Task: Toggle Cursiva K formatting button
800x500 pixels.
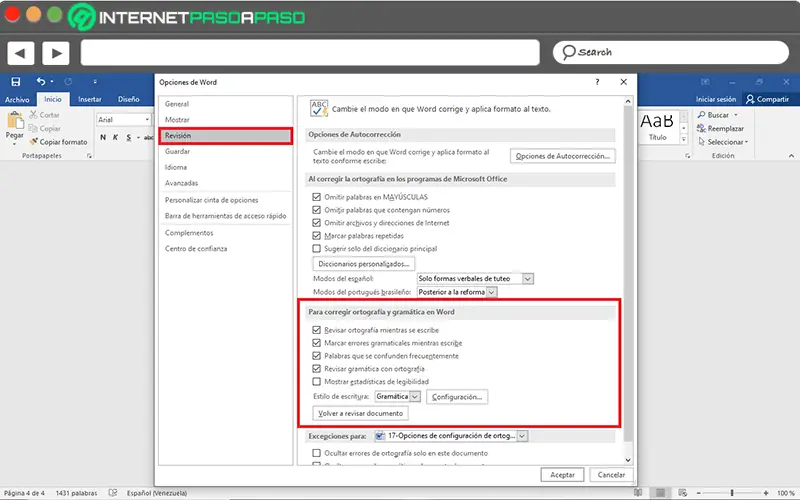Action: 115,137
